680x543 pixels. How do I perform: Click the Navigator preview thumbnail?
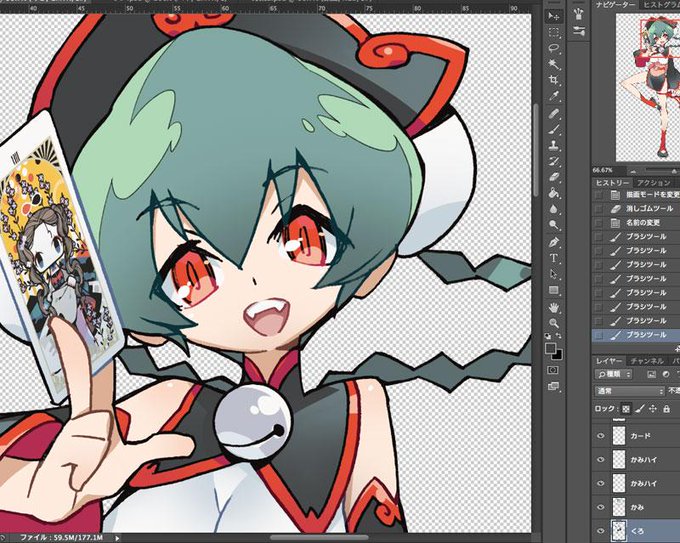click(648, 87)
